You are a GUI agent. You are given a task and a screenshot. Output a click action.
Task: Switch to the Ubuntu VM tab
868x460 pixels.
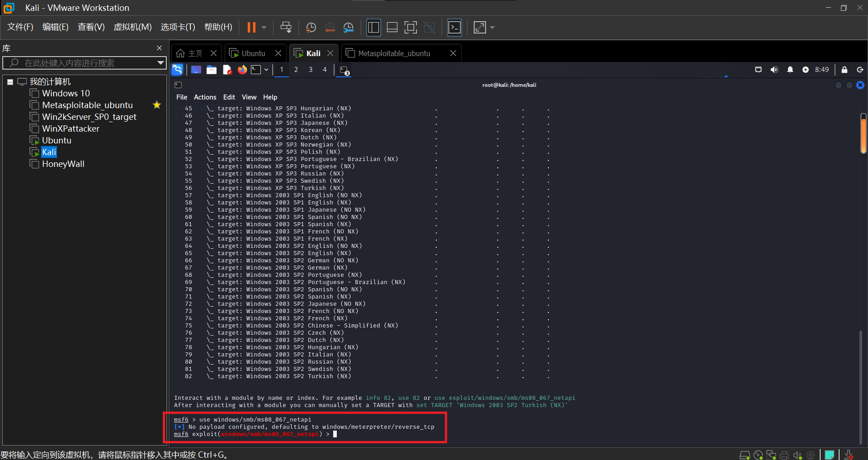point(248,53)
